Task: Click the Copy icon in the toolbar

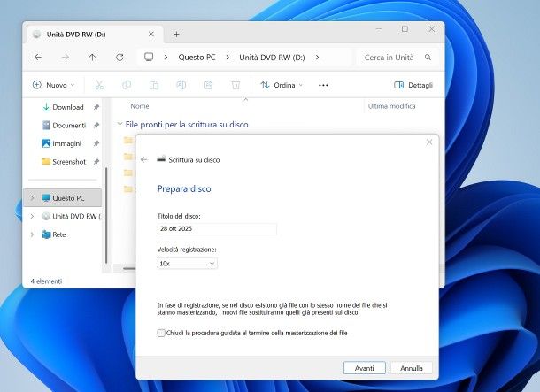Action: (x=127, y=85)
